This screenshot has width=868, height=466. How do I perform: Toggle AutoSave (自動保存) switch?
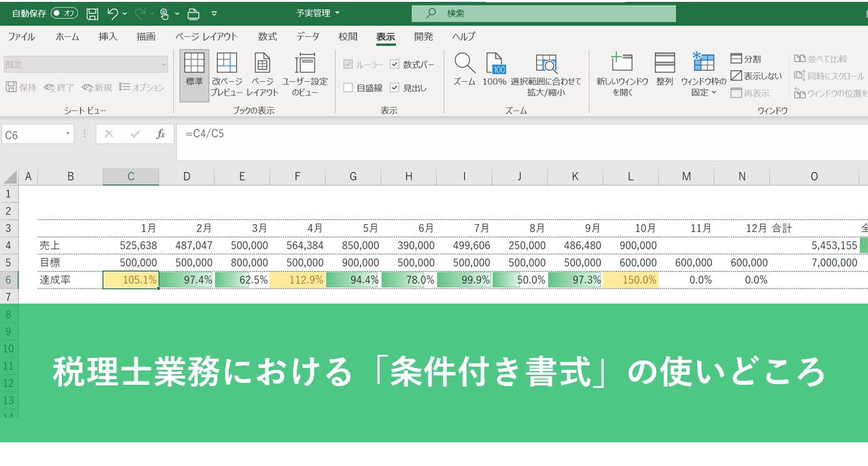point(64,13)
